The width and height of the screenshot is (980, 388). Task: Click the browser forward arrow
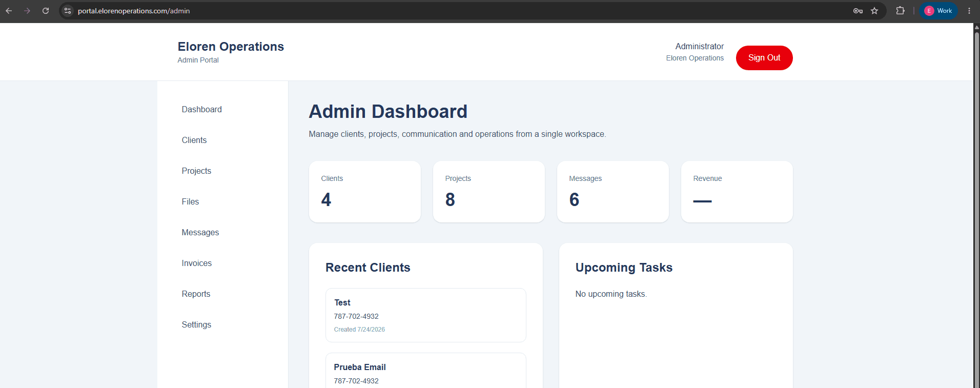tap(27, 11)
